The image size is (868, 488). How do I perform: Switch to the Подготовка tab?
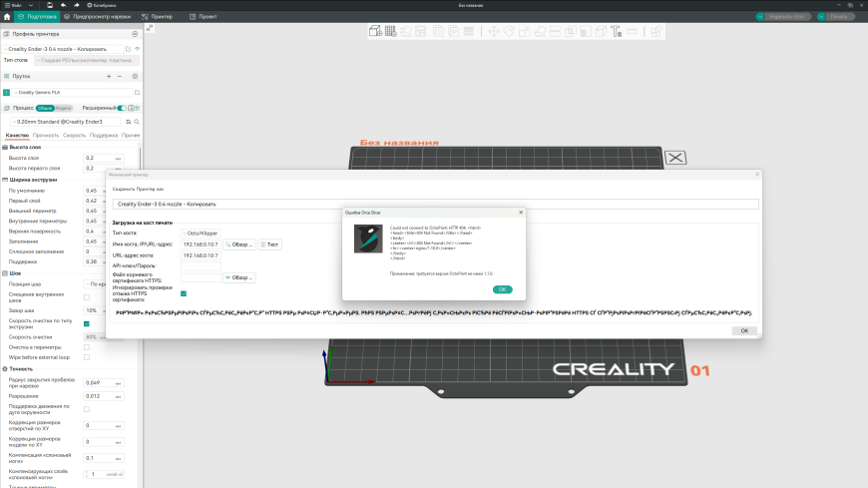[37, 17]
